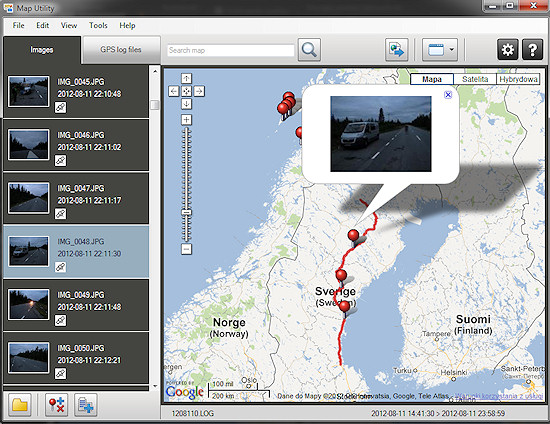This screenshot has width=550, height=424.
Task: Pan the map up with the arrow
Action: pyautogui.click(x=186, y=78)
